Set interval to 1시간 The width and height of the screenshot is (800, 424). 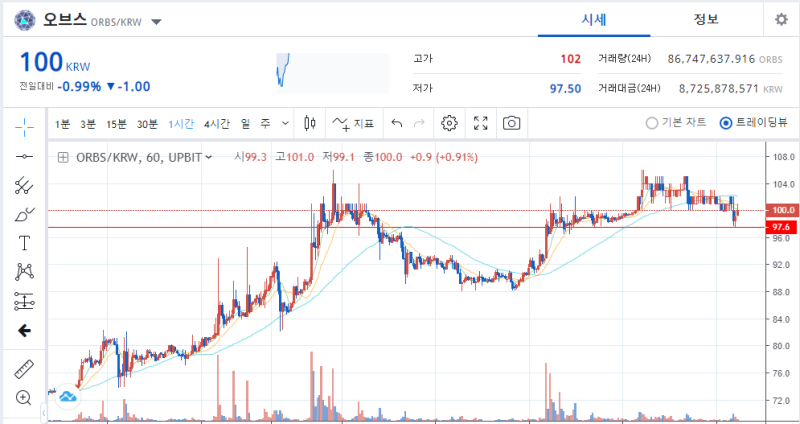point(181,123)
